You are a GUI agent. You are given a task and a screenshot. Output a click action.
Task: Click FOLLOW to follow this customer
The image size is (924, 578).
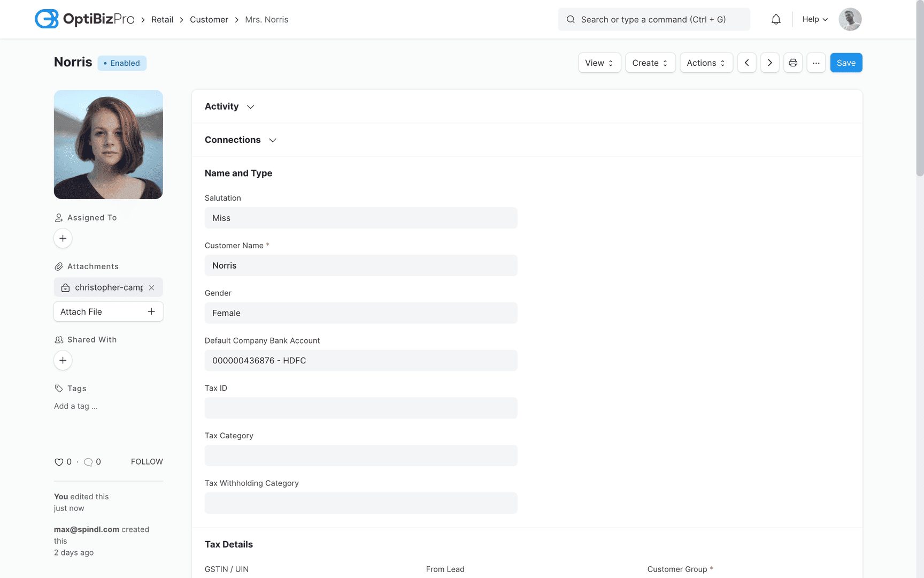(x=147, y=461)
